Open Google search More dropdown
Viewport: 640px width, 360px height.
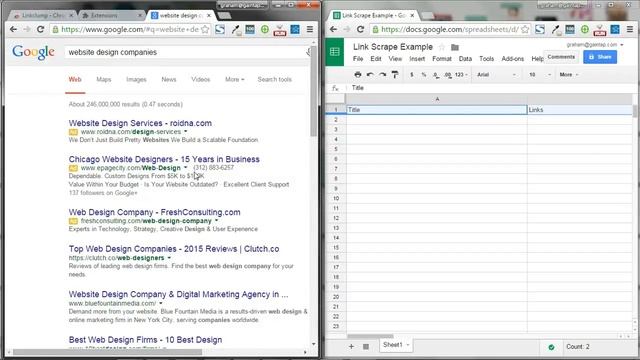235,79
